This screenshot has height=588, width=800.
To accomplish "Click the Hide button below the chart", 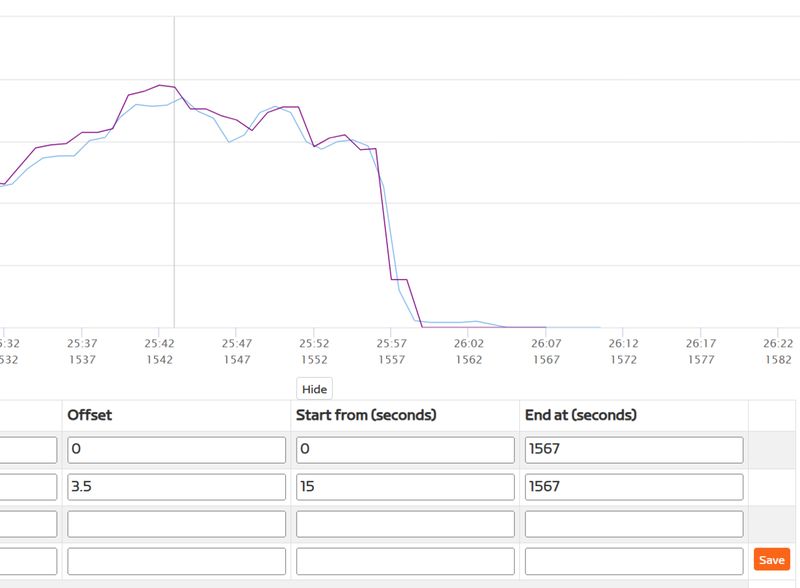I will pos(314,389).
